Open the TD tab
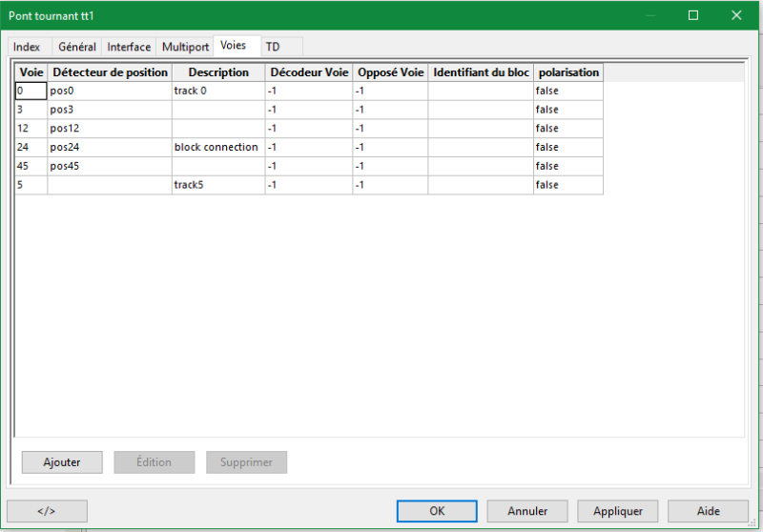Screen dimensions: 763x532 point(273,47)
